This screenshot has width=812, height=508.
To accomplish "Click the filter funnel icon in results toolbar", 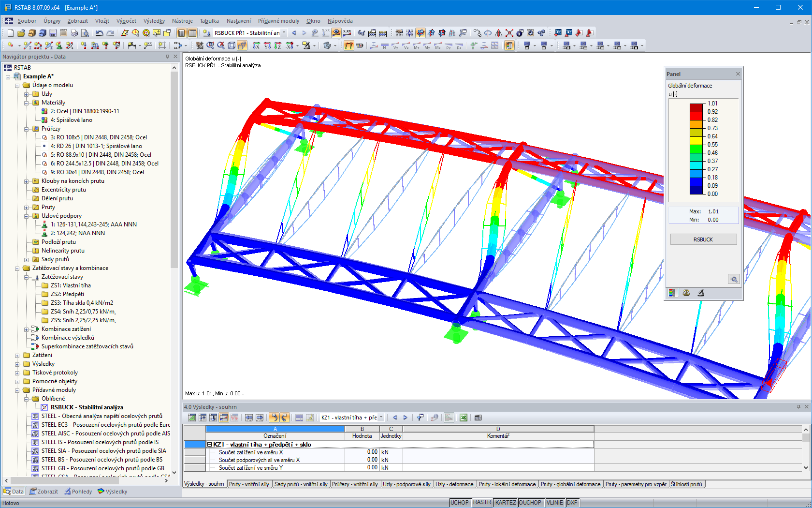I will click(x=420, y=418).
